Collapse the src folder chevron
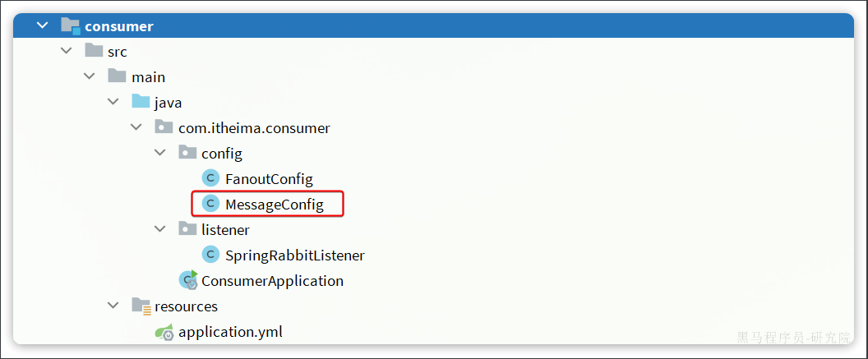This screenshot has width=868, height=359. pos(66,52)
